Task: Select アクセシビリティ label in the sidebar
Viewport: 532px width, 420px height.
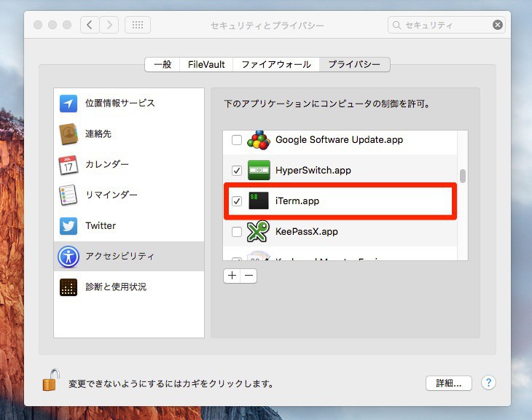Action: pyautogui.click(x=120, y=256)
